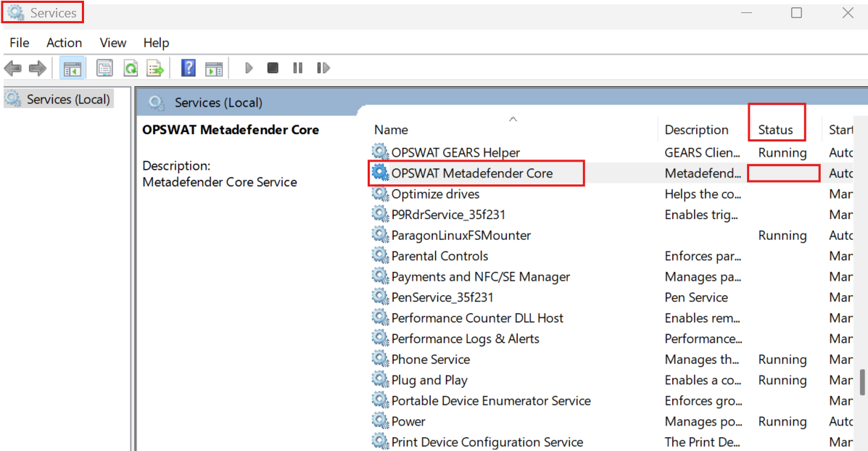The height and width of the screenshot is (451, 868).
Task: Click 'Enforces par...' description cell
Action: (x=703, y=256)
